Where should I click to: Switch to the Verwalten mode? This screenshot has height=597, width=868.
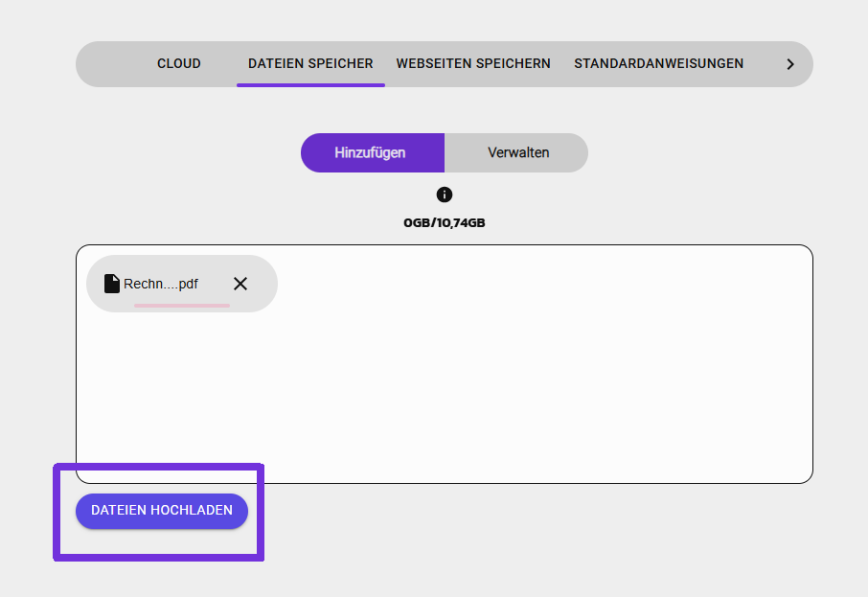tap(517, 152)
